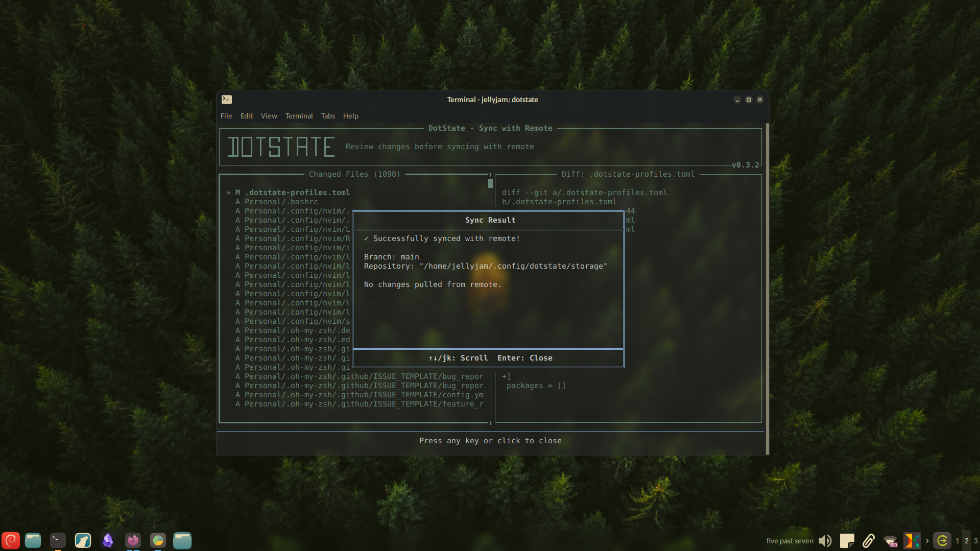
Task: Click the down arrow below the Changed Files scrollbar
Action: tap(490, 423)
